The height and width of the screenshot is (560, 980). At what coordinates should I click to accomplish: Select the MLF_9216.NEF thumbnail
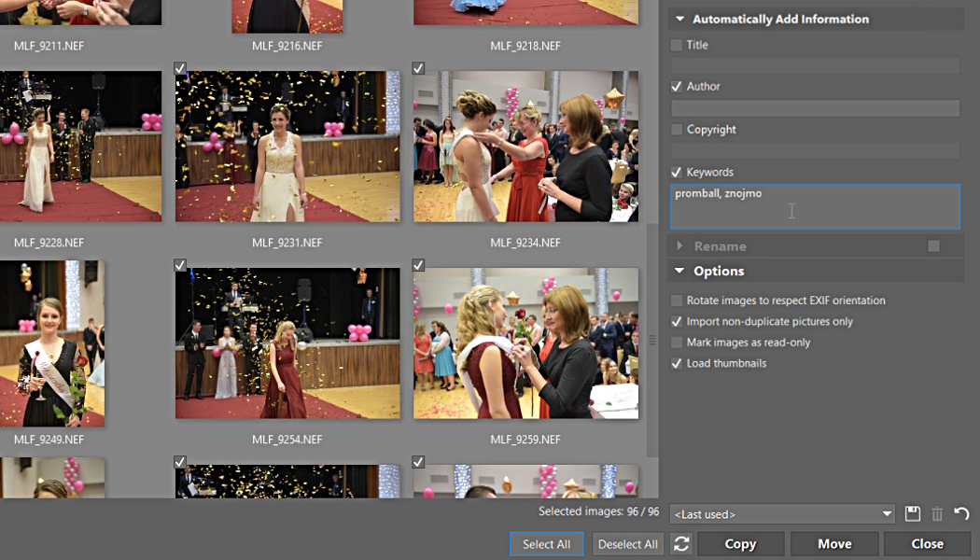[x=287, y=16]
